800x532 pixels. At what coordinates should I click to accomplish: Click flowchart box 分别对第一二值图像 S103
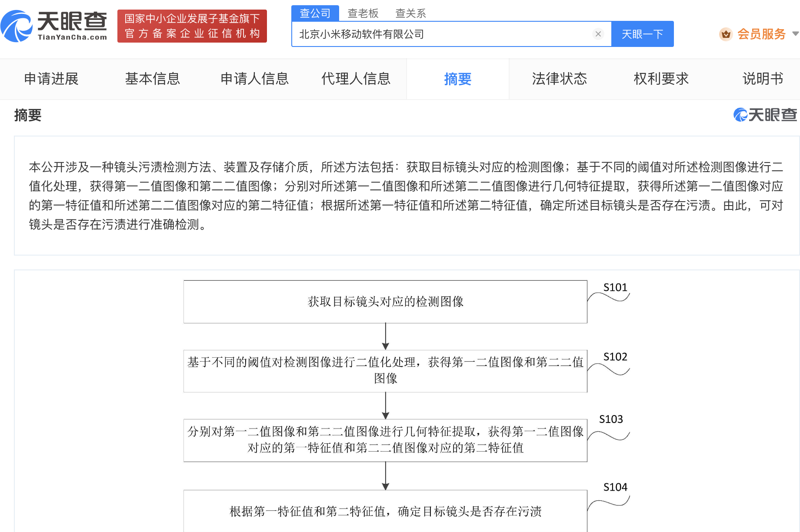pos(385,440)
